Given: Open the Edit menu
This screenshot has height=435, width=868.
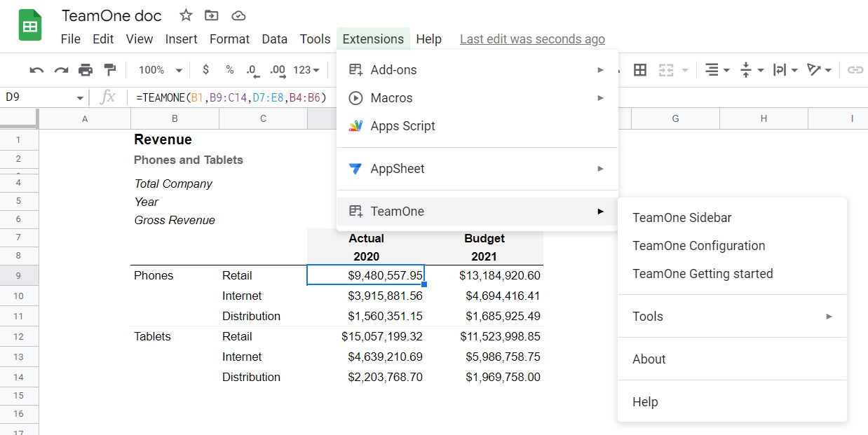Looking at the screenshot, I should tap(103, 39).
